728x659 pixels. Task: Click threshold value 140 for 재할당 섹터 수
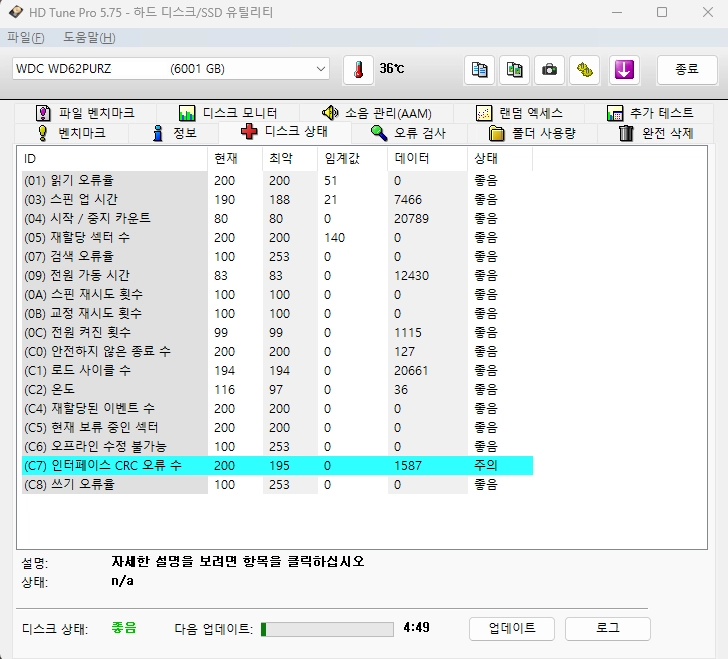pyautogui.click(x=334, y=237)
